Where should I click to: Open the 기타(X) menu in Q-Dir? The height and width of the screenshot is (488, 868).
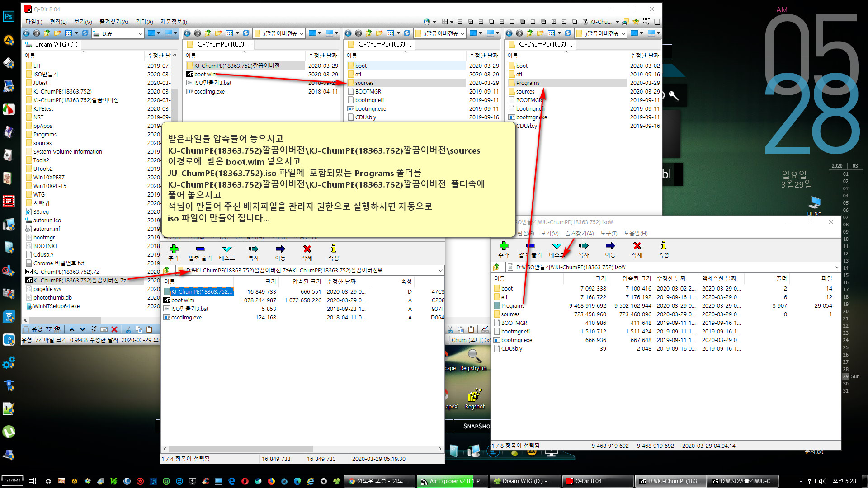[x=144, y=22]
